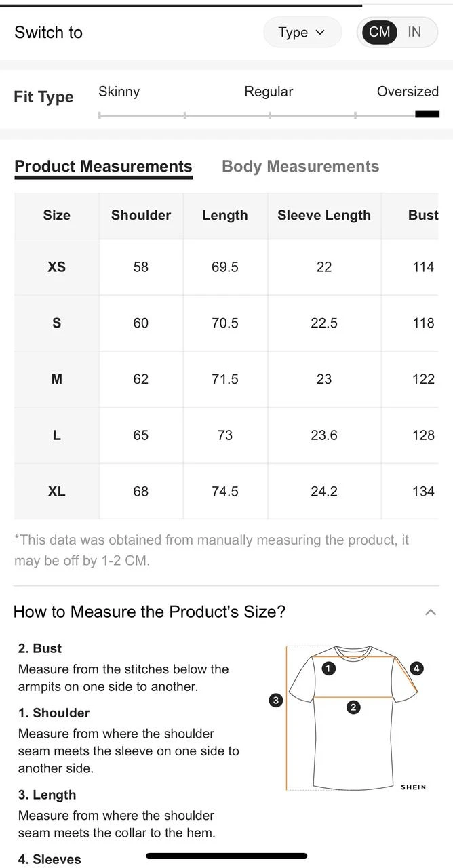Switch units to CM

380,32
